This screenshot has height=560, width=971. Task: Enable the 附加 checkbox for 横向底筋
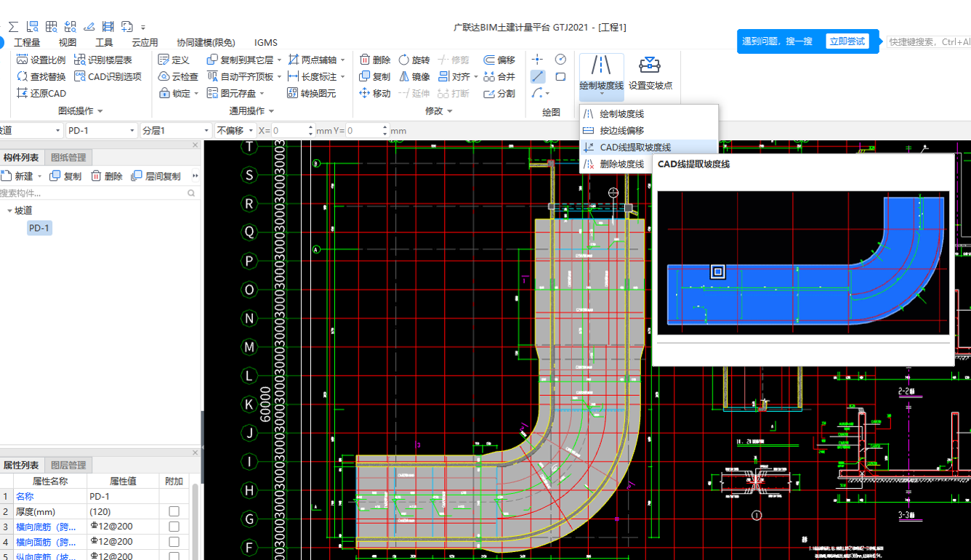click(172, 526)
